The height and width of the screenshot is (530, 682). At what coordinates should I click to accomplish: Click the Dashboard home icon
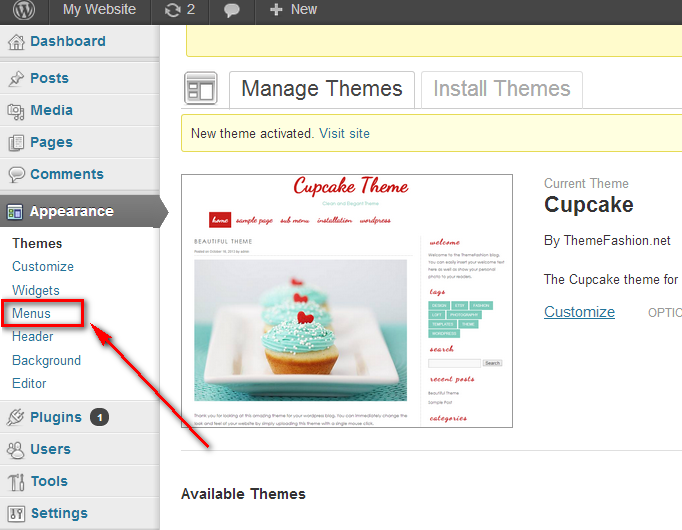pyautogui.click(x=16, y=42)
